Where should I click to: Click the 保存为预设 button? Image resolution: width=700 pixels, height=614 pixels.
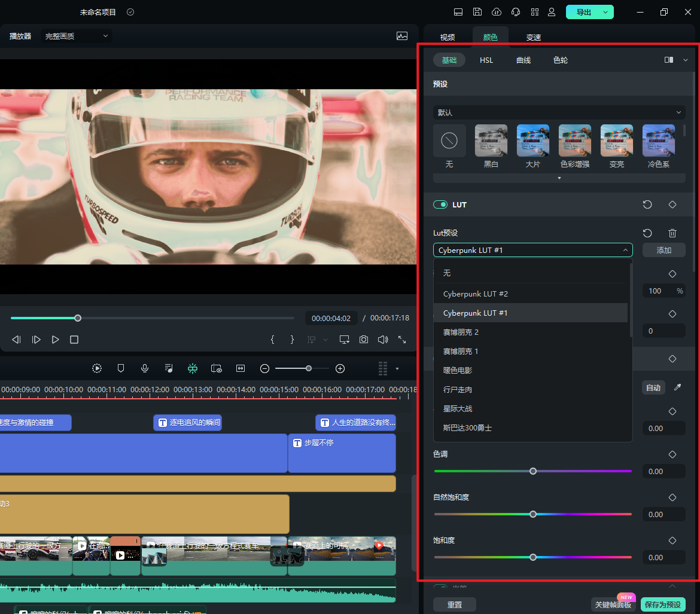coord(663,604)
